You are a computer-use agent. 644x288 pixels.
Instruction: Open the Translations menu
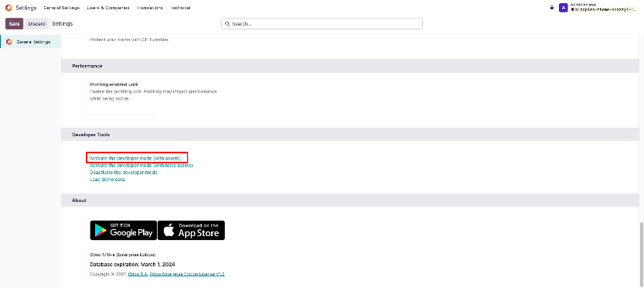tap(150, 8)
